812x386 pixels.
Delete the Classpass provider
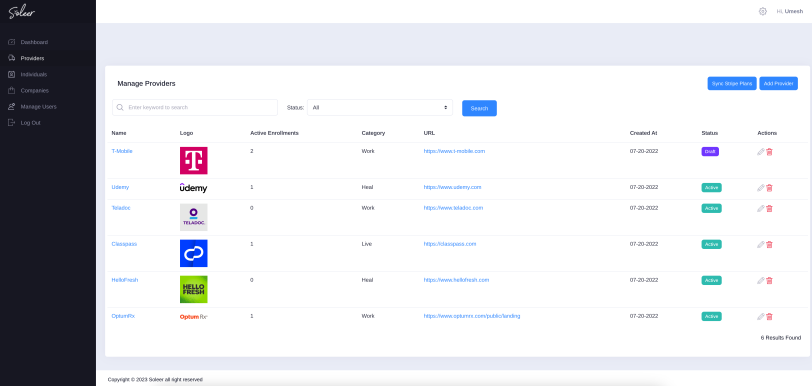coord(769,244)
